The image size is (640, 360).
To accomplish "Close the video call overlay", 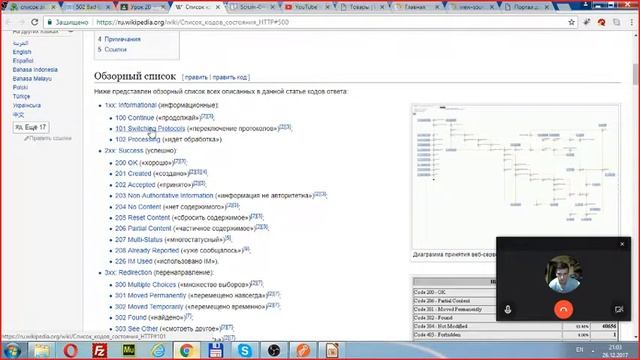I will coord(622,244).
